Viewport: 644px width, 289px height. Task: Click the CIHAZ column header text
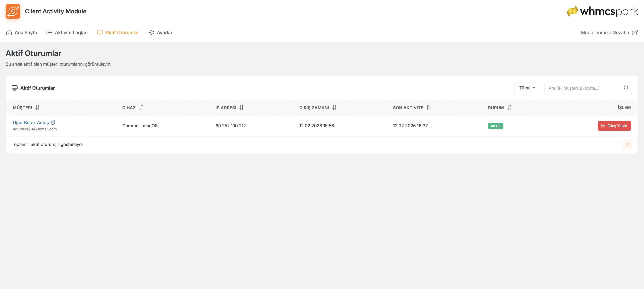(129, 108)
